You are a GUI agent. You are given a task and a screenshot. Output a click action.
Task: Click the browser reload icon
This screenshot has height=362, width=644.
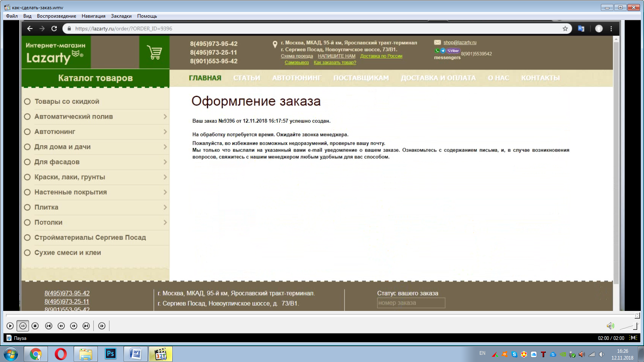[54, 29]
